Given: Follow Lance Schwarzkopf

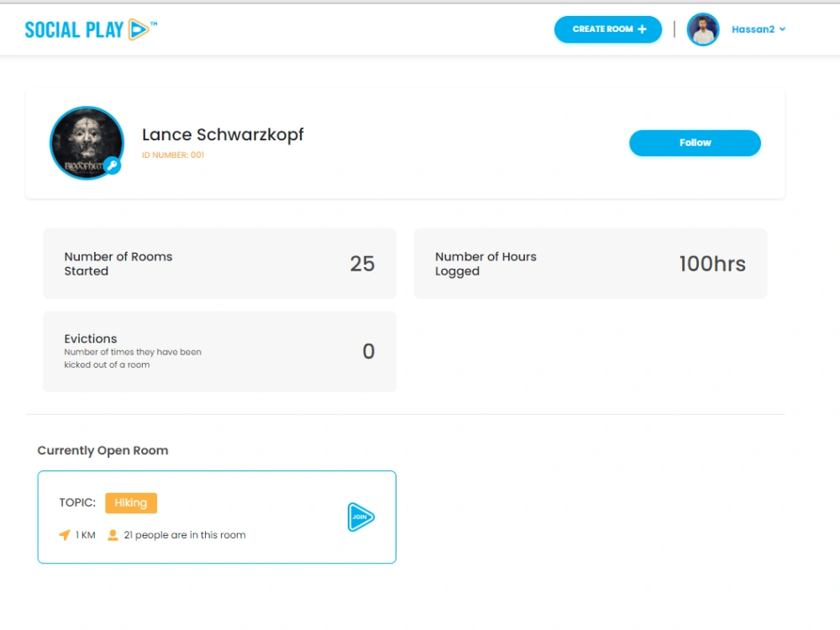Looking at the screenshot, I should point(695,143).
